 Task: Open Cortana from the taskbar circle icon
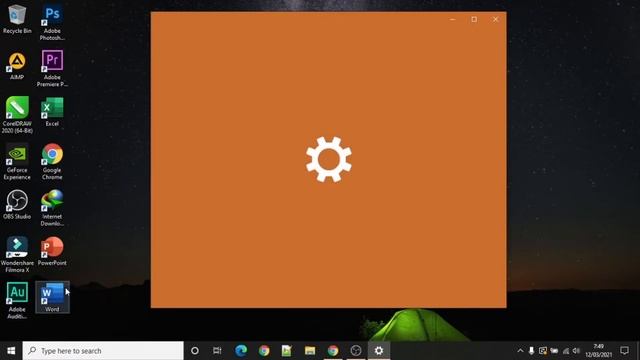[x=195, y=351]
